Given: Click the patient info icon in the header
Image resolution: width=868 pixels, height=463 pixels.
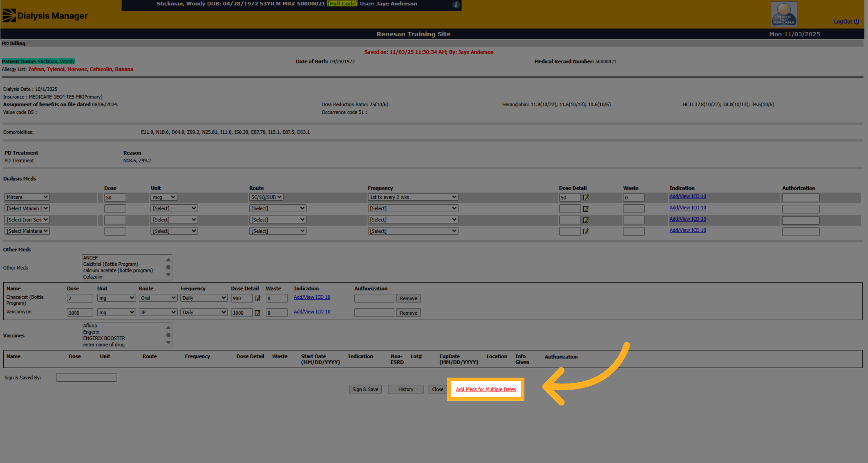Looking at the screenshot, I should pyautogui.click(x=456, y=5).
